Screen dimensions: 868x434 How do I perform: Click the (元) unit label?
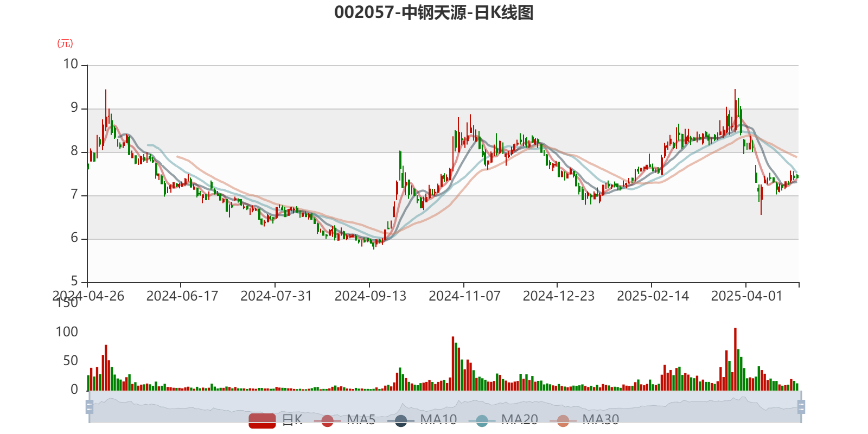[x=65, y=43]
